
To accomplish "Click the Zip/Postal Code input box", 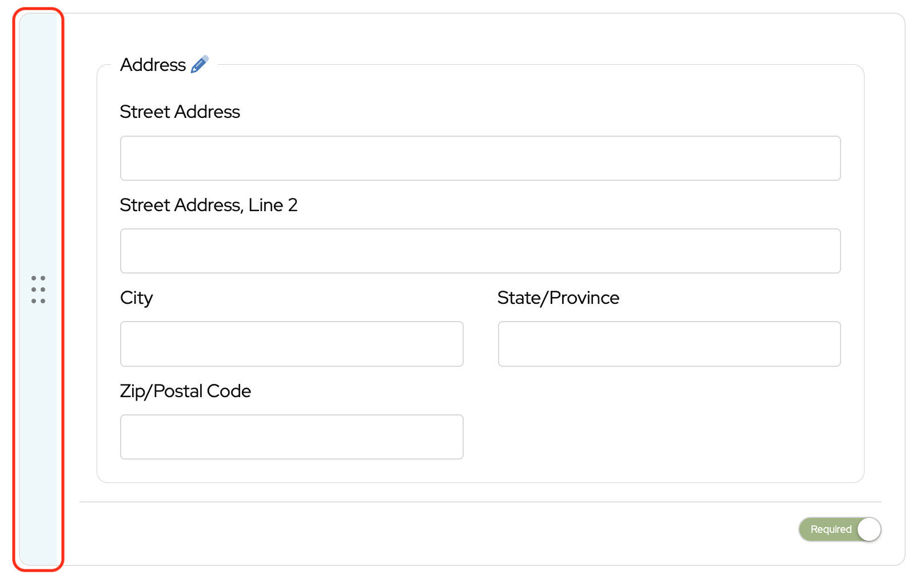I will [x=292, y=437].
